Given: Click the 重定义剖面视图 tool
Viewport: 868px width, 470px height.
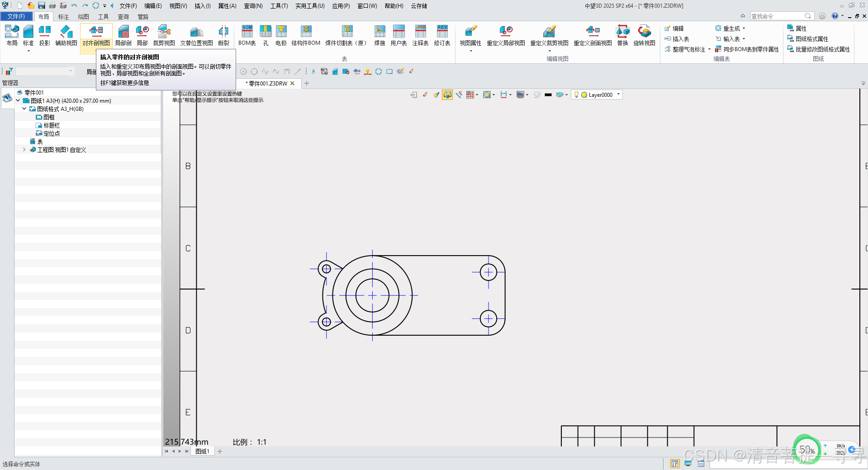Looking at the screenshot, I should (x=593, y=36).
